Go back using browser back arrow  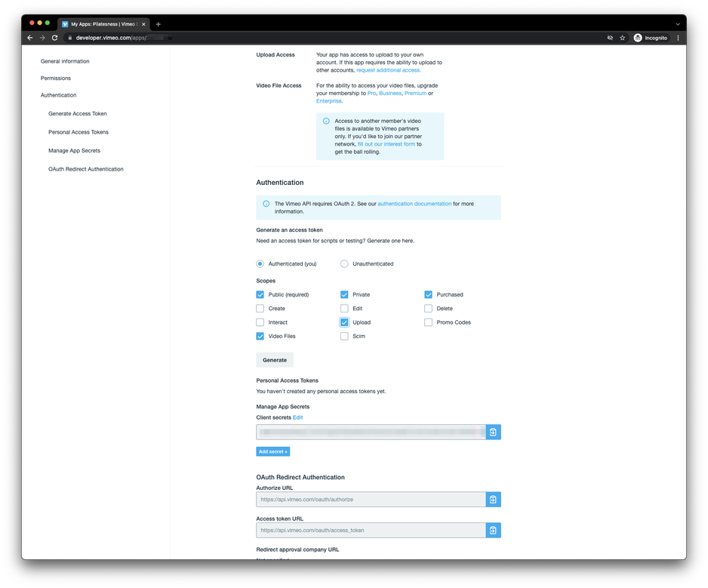[29, 38]
